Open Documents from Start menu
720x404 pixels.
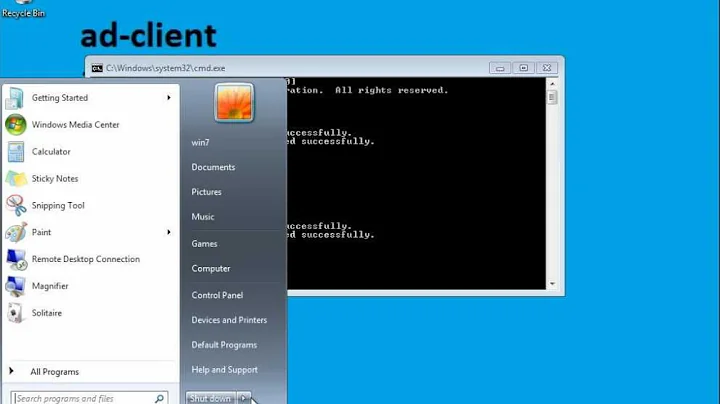[213, 167]
